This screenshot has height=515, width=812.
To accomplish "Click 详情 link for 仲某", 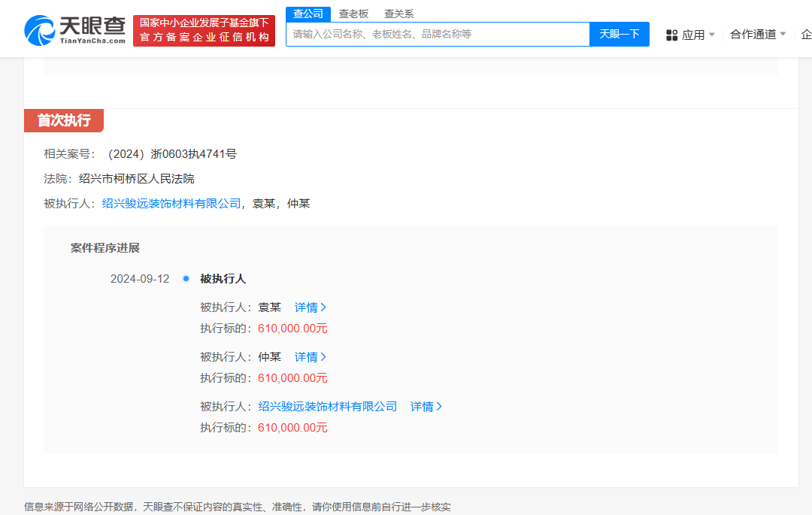I will [306, 356].
